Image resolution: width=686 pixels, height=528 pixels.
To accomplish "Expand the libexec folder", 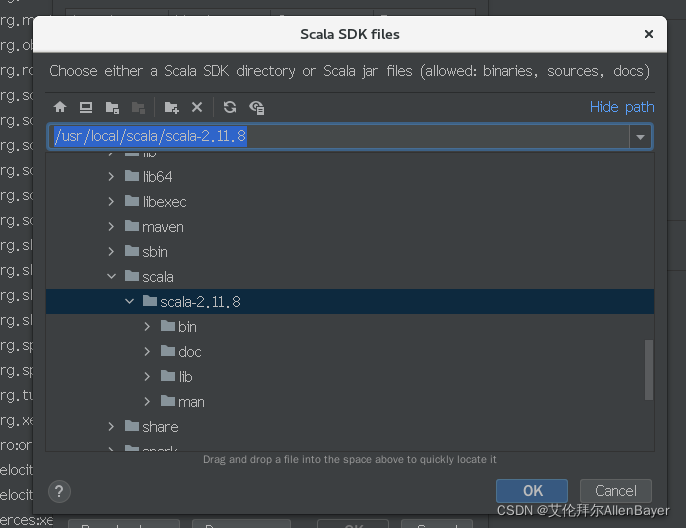I will (111, 202).
